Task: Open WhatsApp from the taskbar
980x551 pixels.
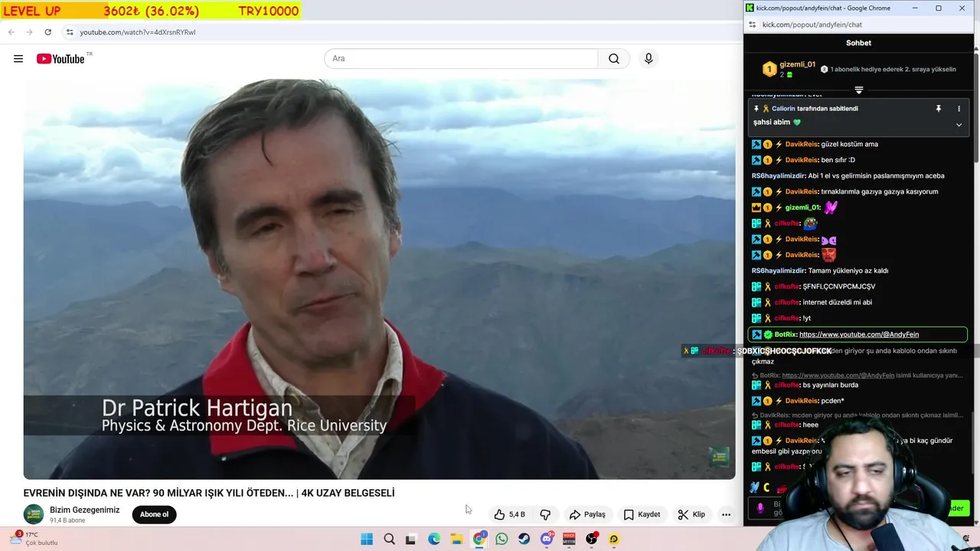Action: (501, 539)
